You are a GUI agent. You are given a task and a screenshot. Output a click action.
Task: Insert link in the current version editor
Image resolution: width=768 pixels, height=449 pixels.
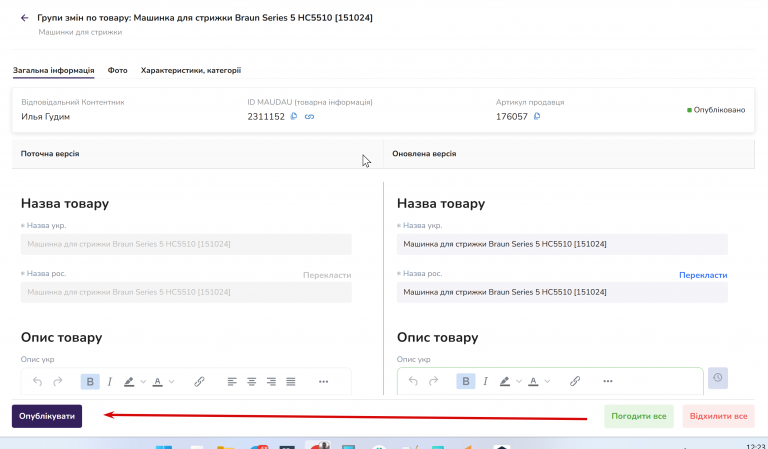pyautogui.click(x=199, y=381)
